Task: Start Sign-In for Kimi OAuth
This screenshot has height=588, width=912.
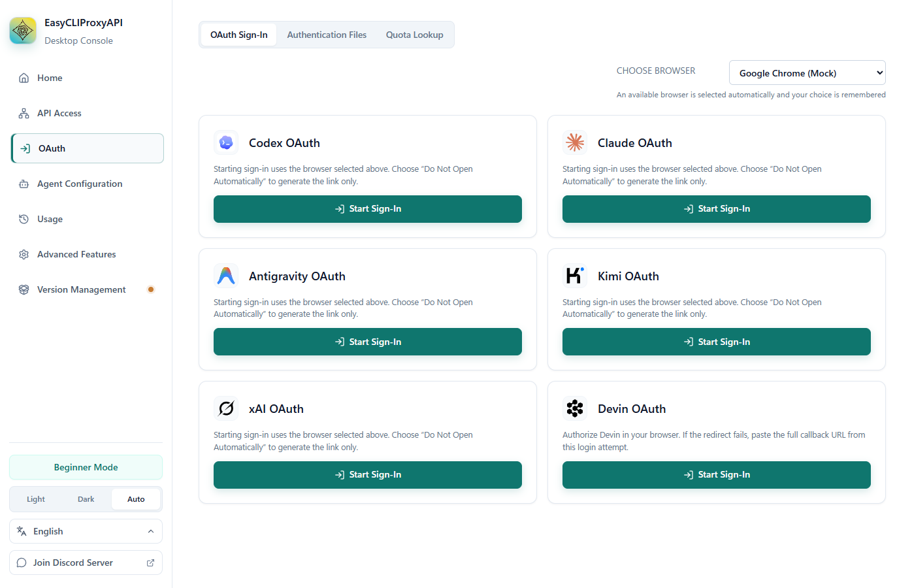Action: coord(717,342)
